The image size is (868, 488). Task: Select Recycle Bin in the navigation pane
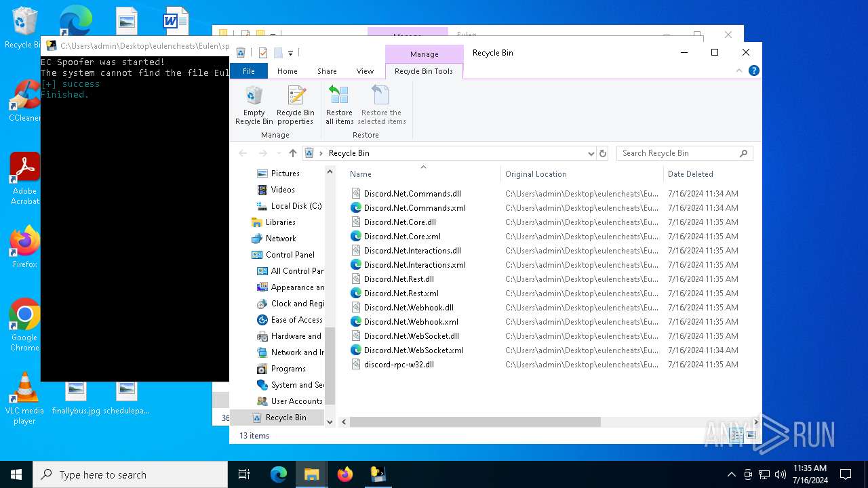pyautogui.click(x=285, y=418)
